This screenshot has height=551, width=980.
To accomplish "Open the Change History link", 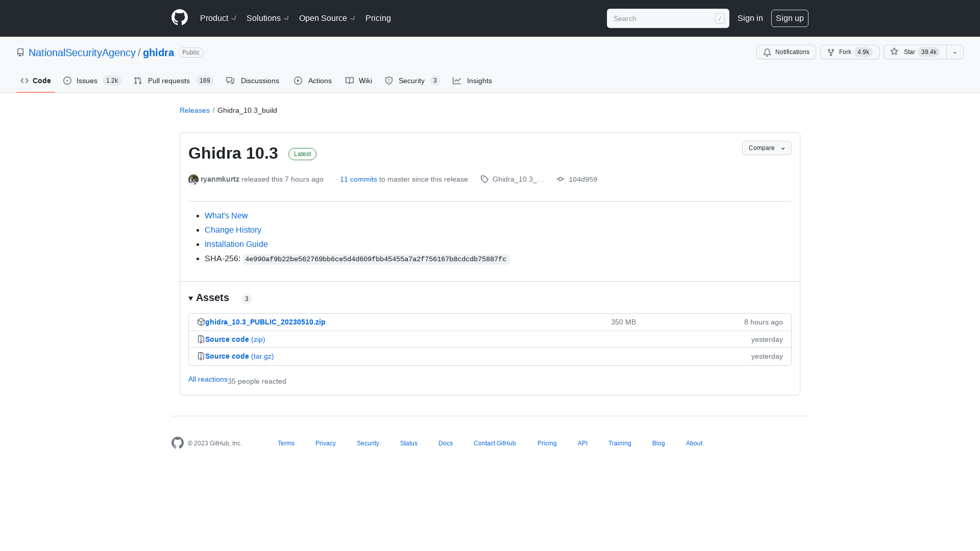I will pos(233,230).
